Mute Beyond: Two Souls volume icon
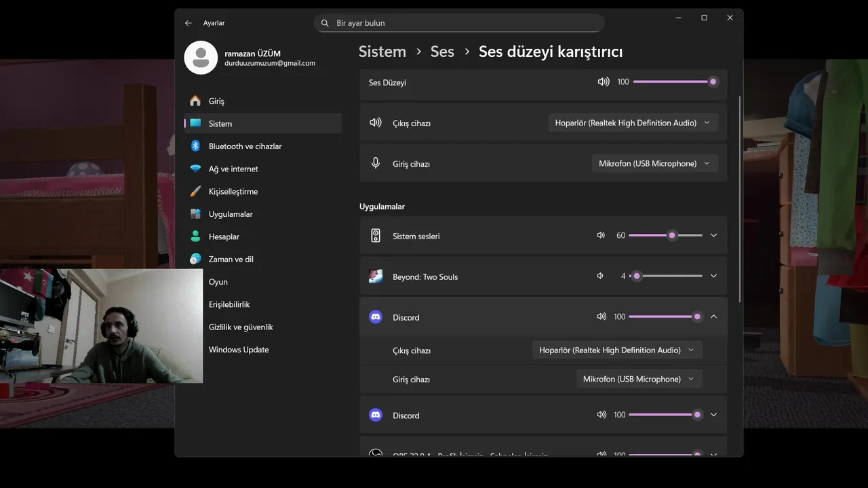Image resolution: width=868 pixels, height=488 pixels. pos(600,276)
